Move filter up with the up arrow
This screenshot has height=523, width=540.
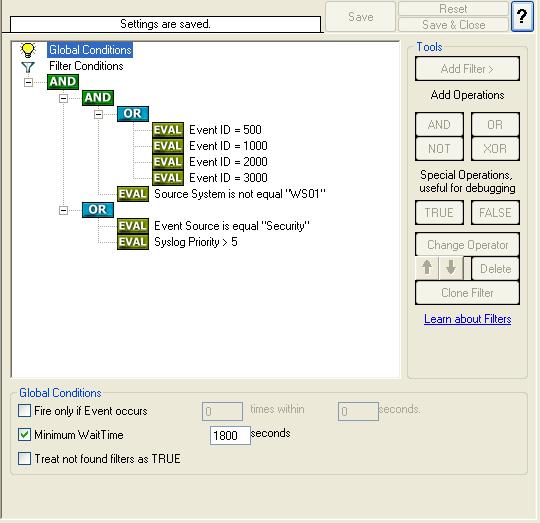[x=427, y=268]
